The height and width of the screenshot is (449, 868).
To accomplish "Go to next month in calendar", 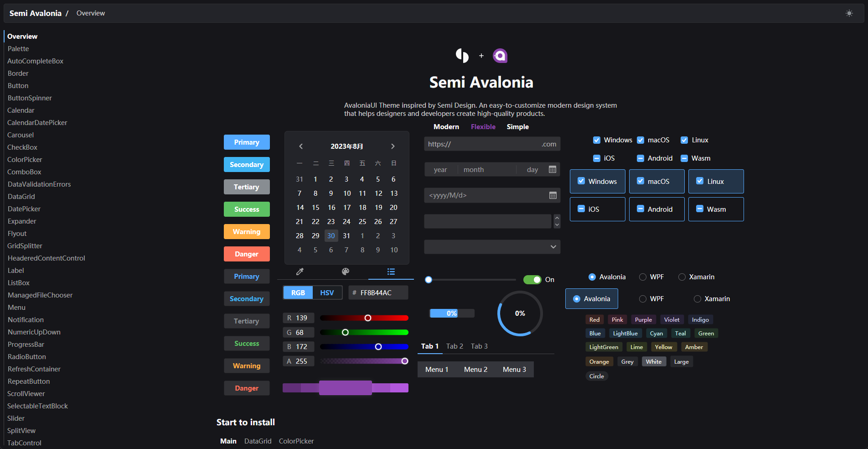I will coord(393,146).
